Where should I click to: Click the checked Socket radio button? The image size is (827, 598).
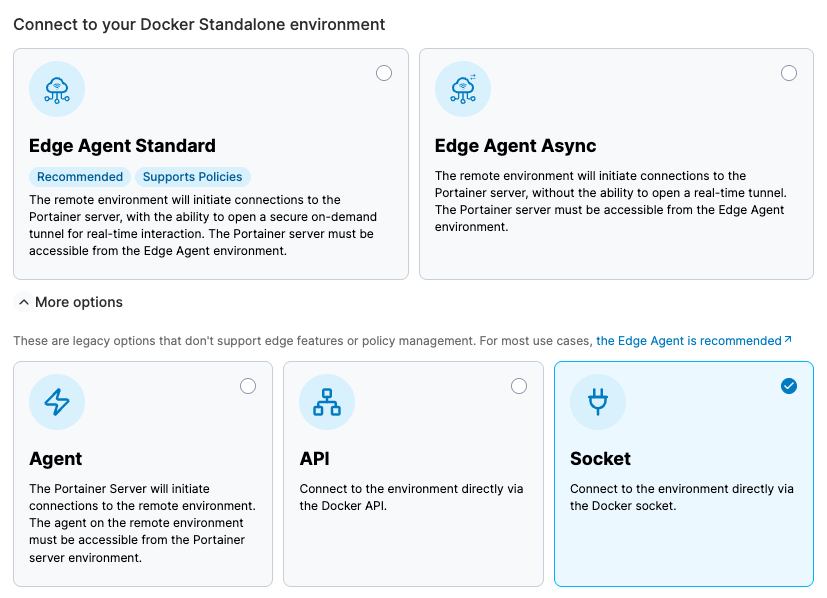[x=789, y=386]
